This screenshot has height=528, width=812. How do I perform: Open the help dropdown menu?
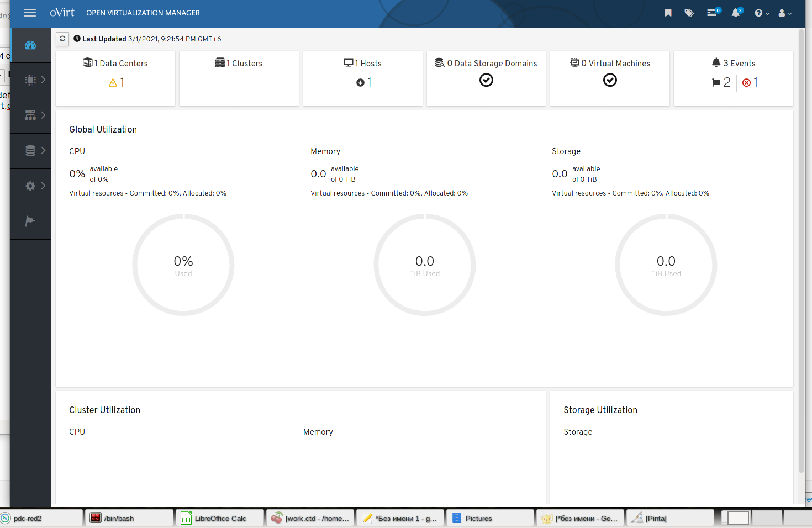(x=761, y=13)
